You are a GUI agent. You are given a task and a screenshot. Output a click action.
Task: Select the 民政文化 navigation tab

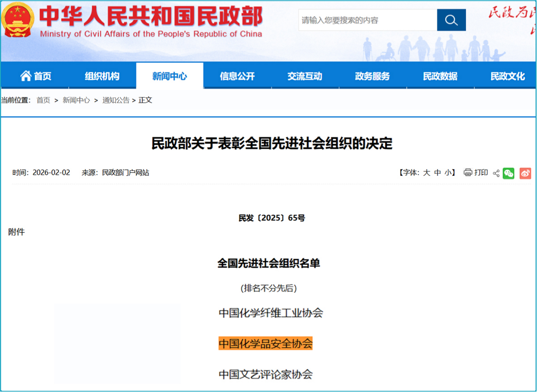[507, 76]
